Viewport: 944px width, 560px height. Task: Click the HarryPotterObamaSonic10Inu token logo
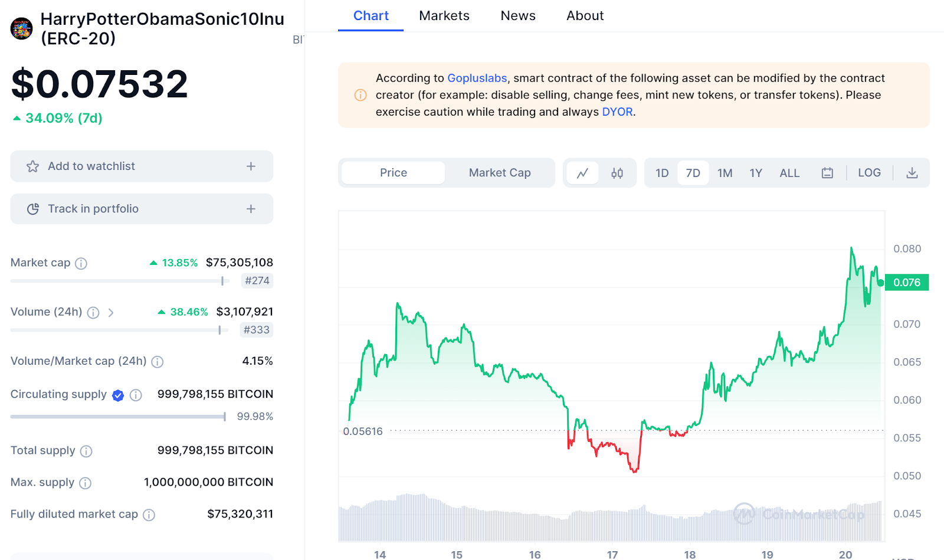click(x=21, y=28)
